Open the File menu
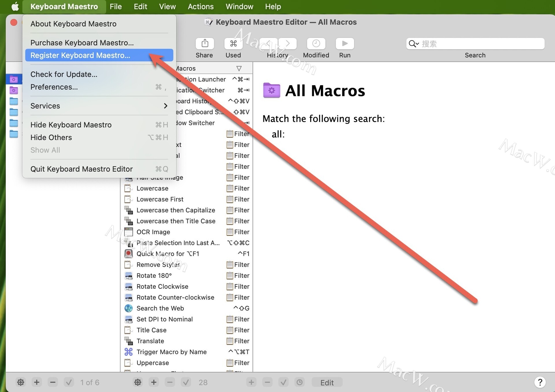Screen dimensions: 555x392 [x=116, y=6]
